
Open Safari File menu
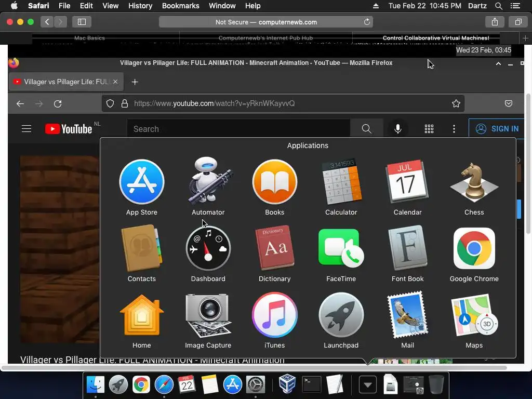pyautogui.click(x=64, y=6)
